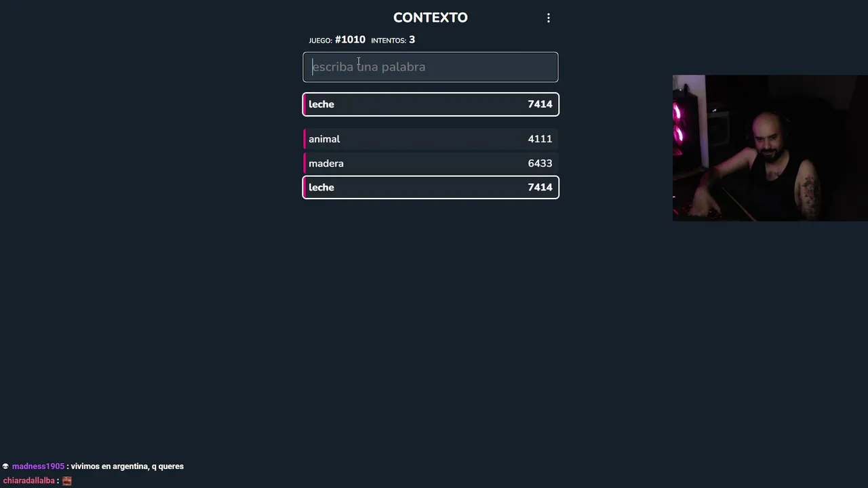Click the 'animal' guess row

click(431, 139)
